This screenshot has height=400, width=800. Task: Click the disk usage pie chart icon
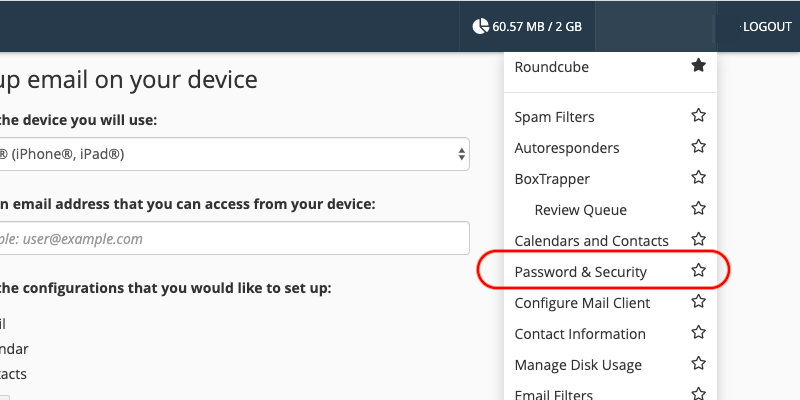480,26
